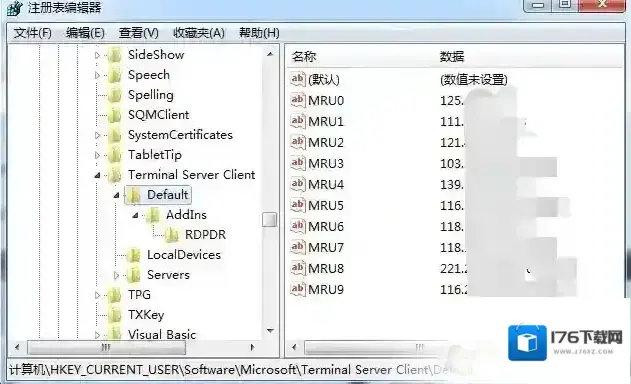Click the TabletTip folder icon
This screenshot has height=384, width=631.
[x=115, y=155]
